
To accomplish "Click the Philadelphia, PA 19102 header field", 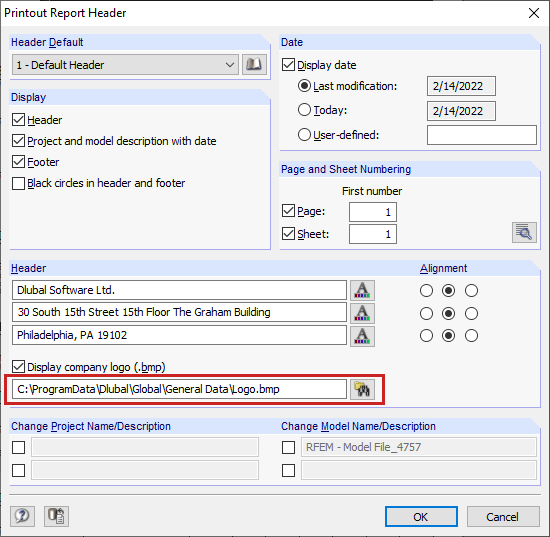I will click(179, 335).
